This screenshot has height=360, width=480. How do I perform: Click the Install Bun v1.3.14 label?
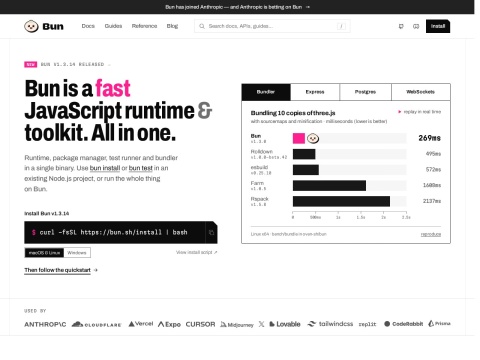(x=47, y=213)
